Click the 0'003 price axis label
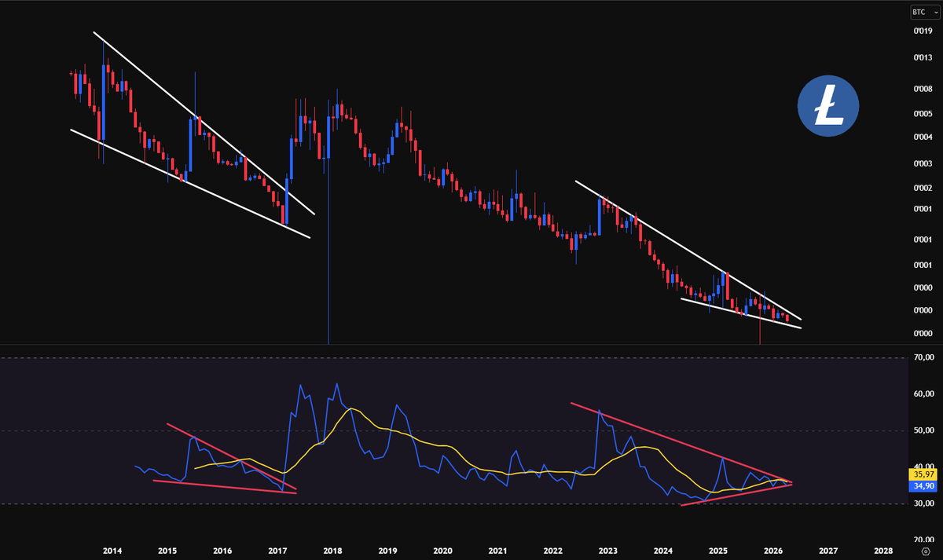The image size is (943, 560). 923,163
